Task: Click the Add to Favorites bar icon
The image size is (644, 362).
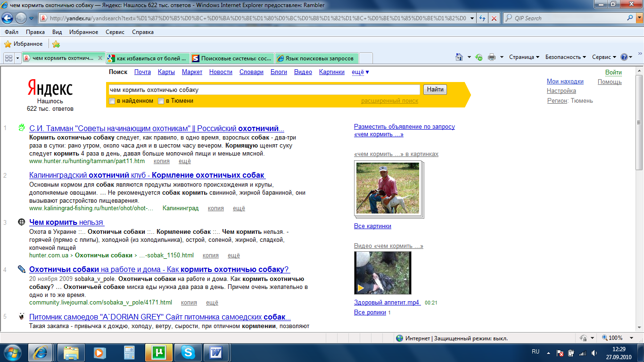Action: coord(56,44)
